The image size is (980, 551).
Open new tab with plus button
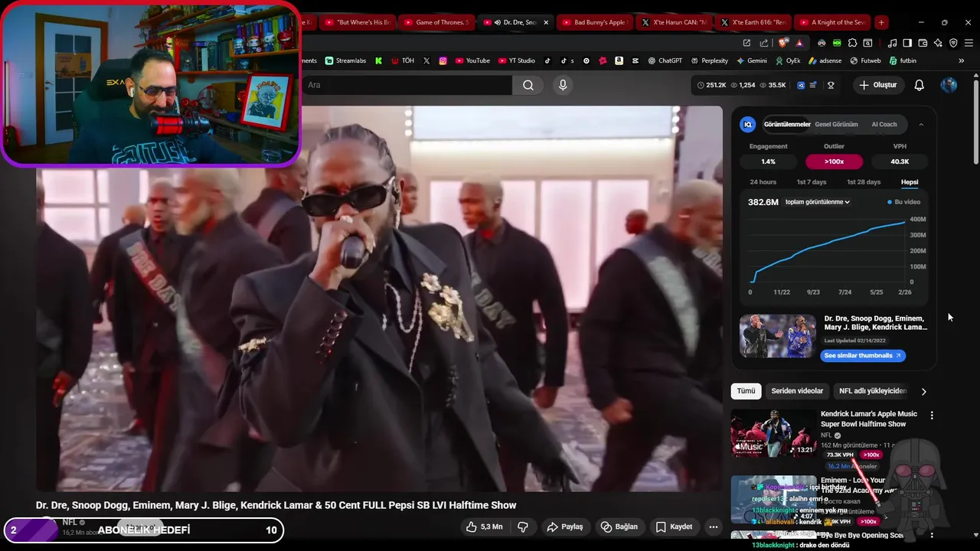coord(881,22)
